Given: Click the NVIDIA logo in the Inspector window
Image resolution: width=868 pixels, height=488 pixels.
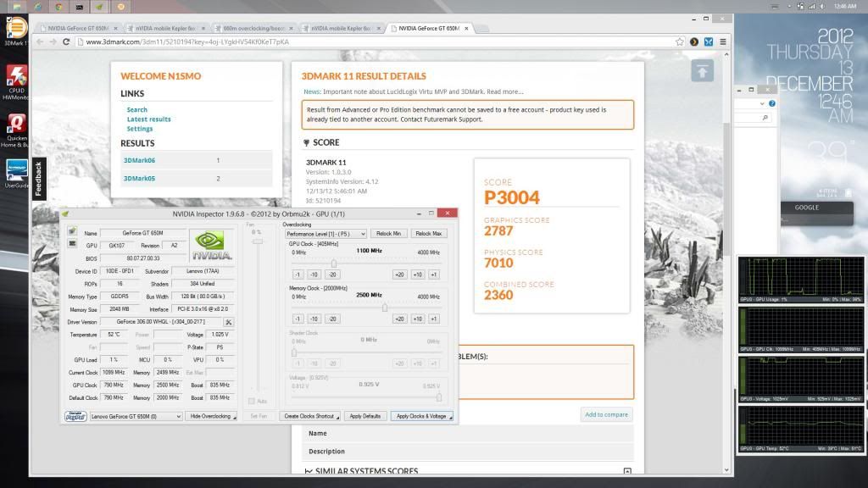Looking at the screenshot, I should (x=211, y=245).
